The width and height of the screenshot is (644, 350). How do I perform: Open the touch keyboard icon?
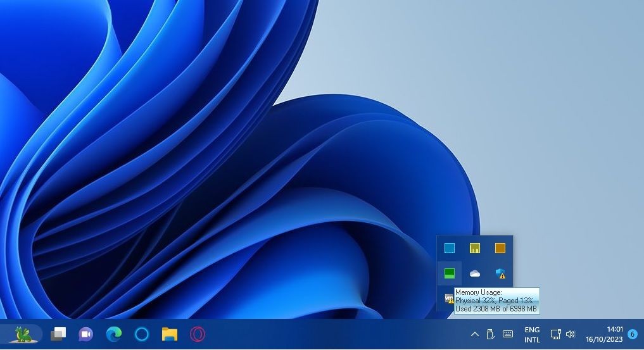coord(508,334)
